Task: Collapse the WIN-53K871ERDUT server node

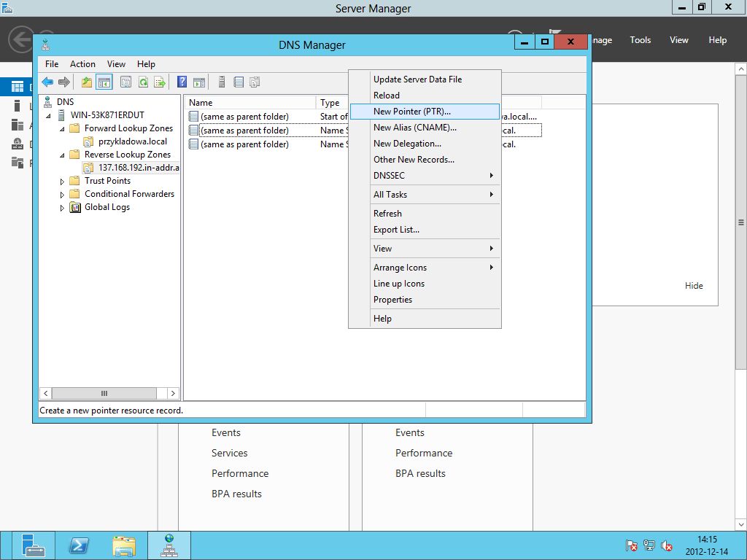Action: [48, 115]
